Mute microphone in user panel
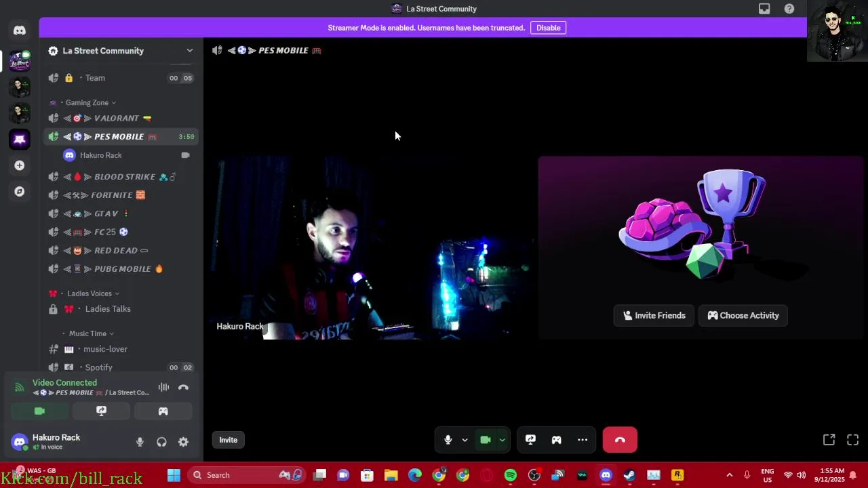This screenshot has width=868, height=488. tap(140, 442)
